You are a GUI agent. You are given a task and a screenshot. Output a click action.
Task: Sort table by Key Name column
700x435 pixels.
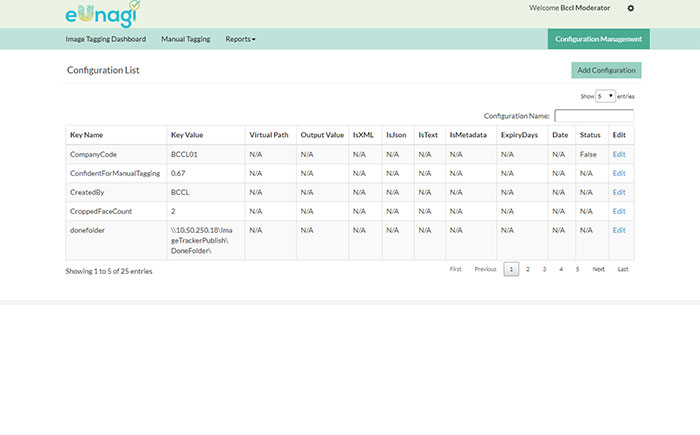point(86,134)
